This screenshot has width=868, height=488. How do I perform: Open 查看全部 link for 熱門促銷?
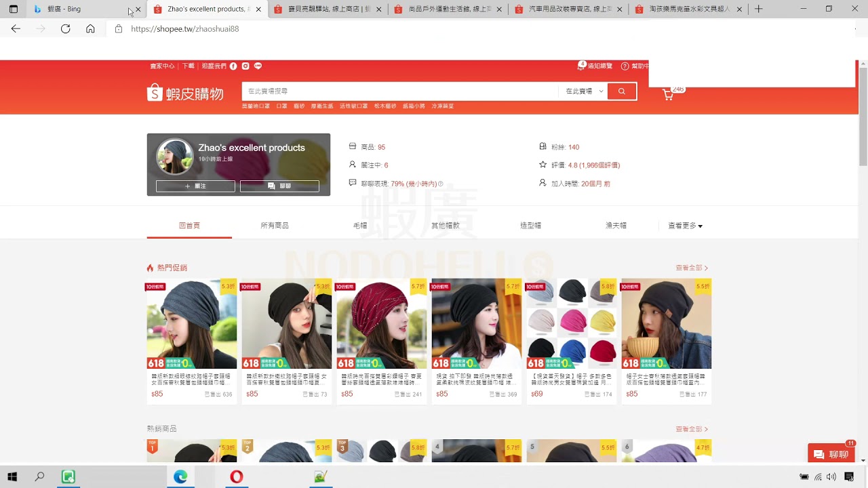691,268
